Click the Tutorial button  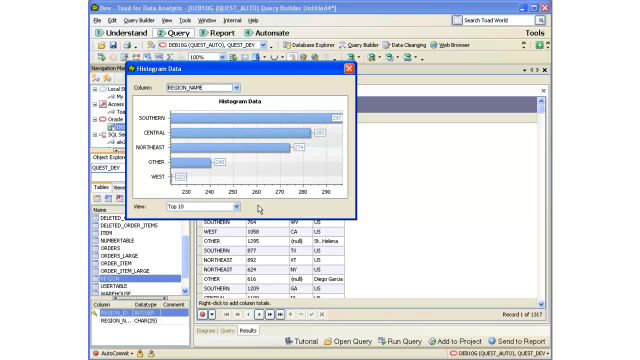click(301, 341)
